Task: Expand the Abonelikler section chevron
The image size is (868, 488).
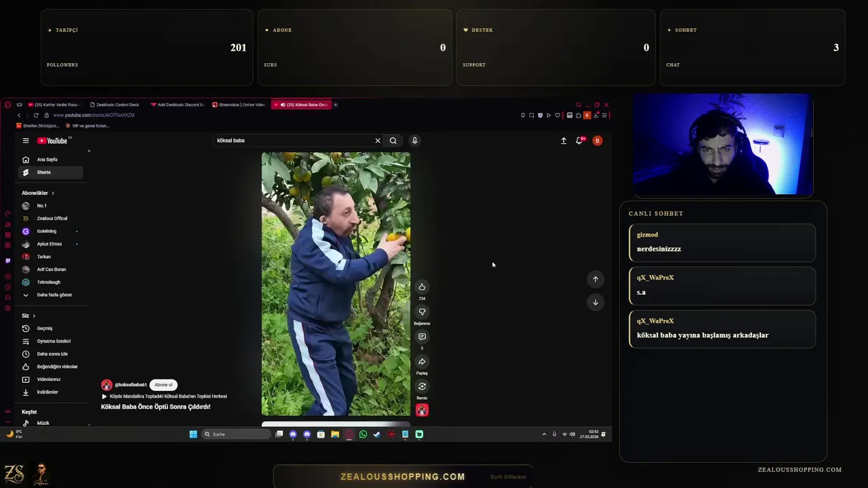Action: click(x=53, y=193)
